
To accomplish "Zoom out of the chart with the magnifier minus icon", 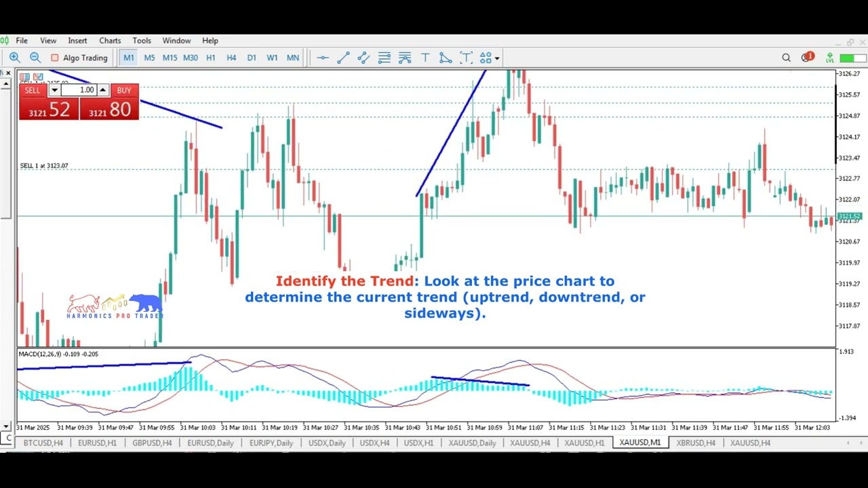I will point(35,58).
